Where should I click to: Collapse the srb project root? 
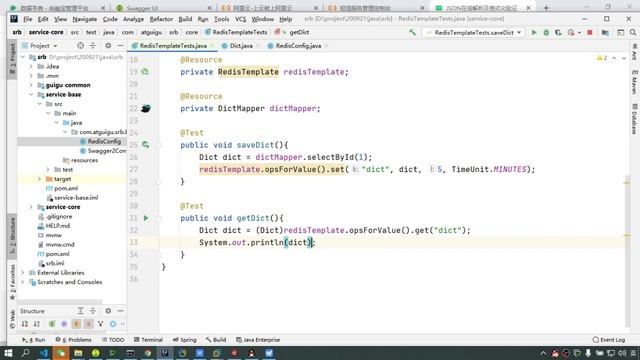pyautogui.click(x=23, y=57)
